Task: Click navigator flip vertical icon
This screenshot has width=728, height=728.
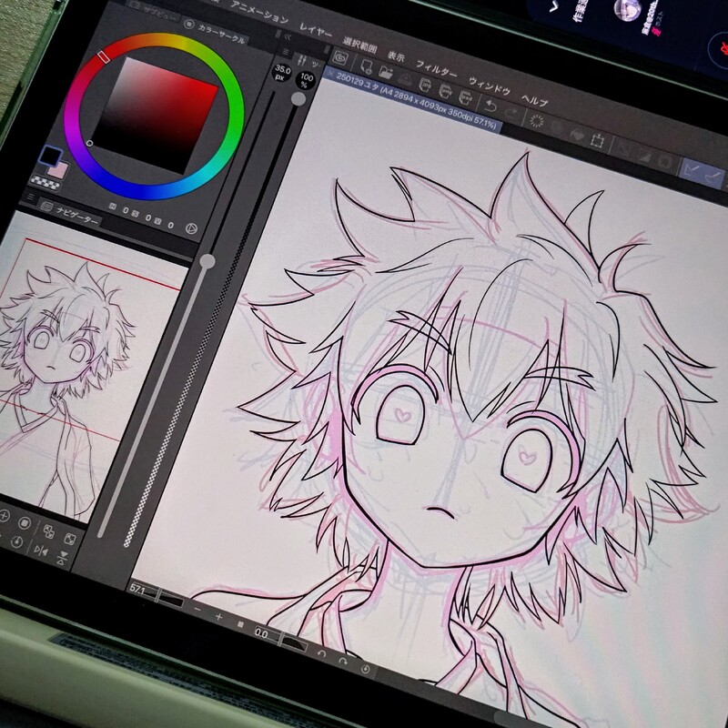Action: click(x=62, y=558)
